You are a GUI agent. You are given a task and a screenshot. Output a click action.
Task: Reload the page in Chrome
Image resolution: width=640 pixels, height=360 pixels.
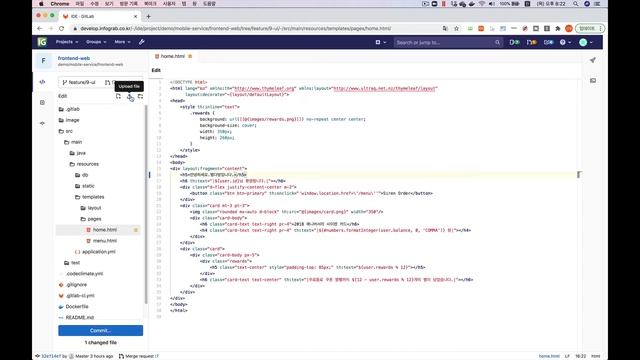point(62,29)
